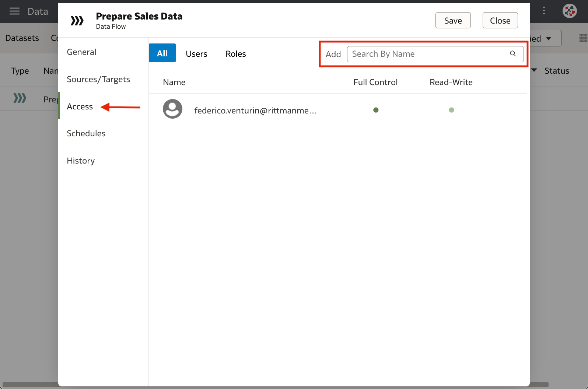Click the user avatar icon for federico.venturin
The width and height of the screenshot is (588, 389).
click(172, 109)
